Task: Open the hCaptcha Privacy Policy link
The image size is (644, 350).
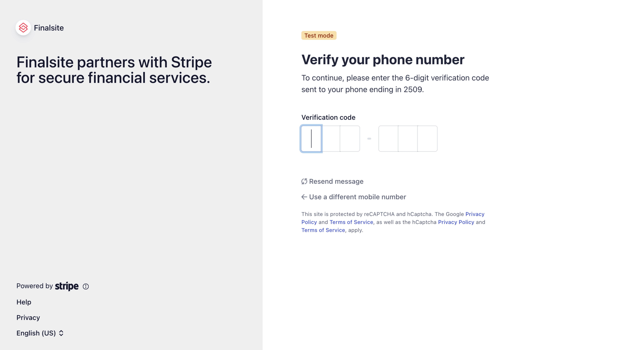Action: pos(456,222)
